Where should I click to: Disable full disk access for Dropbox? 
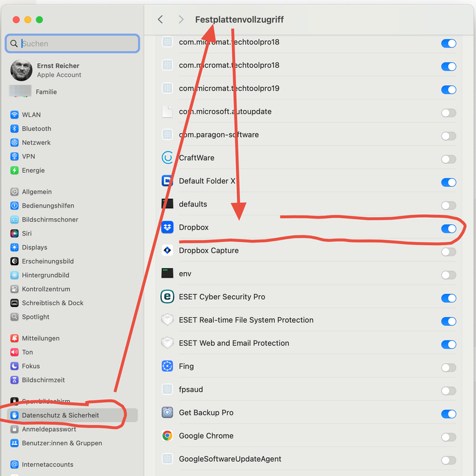tap(448, 228)
